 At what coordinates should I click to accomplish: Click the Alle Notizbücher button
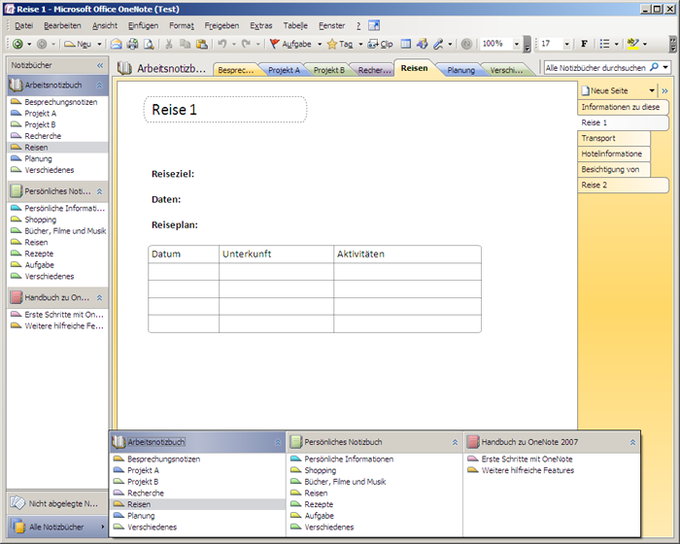[x=57, y=527]
